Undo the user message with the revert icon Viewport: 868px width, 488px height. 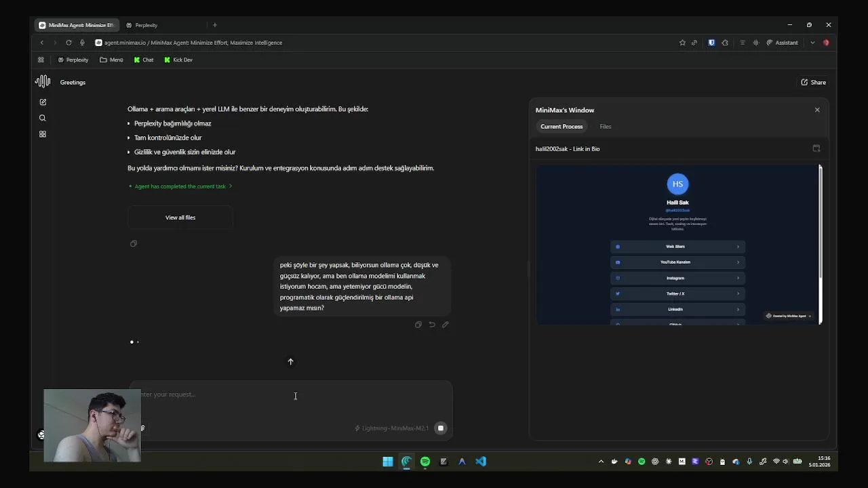(432, 325)
